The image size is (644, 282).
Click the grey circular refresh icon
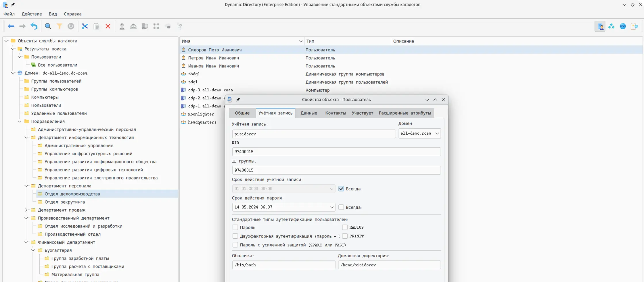[x=71, y=26]
